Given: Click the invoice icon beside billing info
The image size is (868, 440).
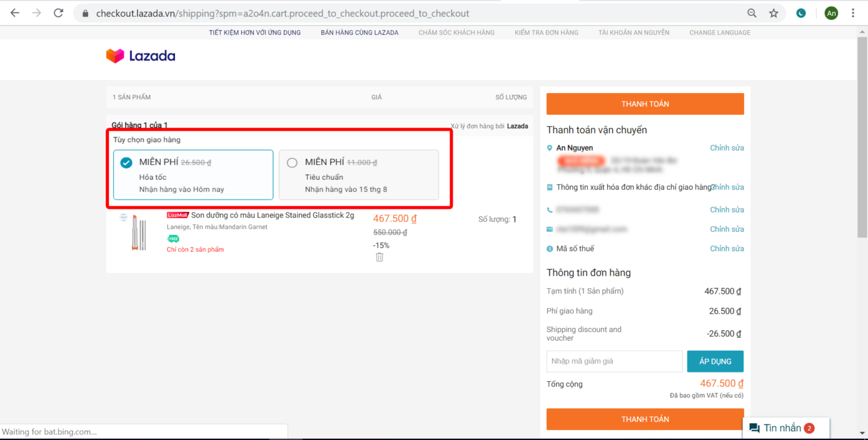Looking at the screenshot, I should point(549,187).
